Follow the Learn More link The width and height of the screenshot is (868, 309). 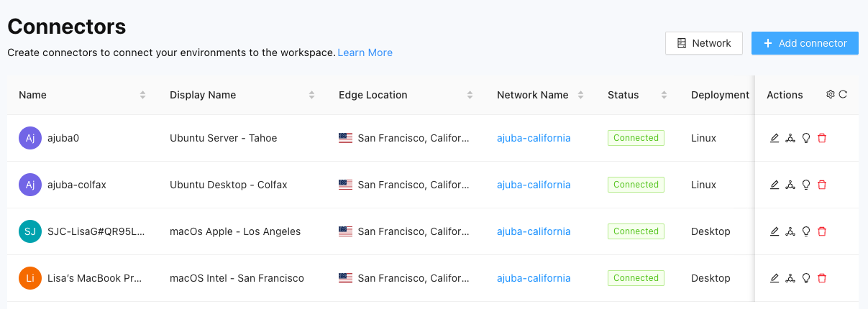pyautogui.click(x=365, y=52)
